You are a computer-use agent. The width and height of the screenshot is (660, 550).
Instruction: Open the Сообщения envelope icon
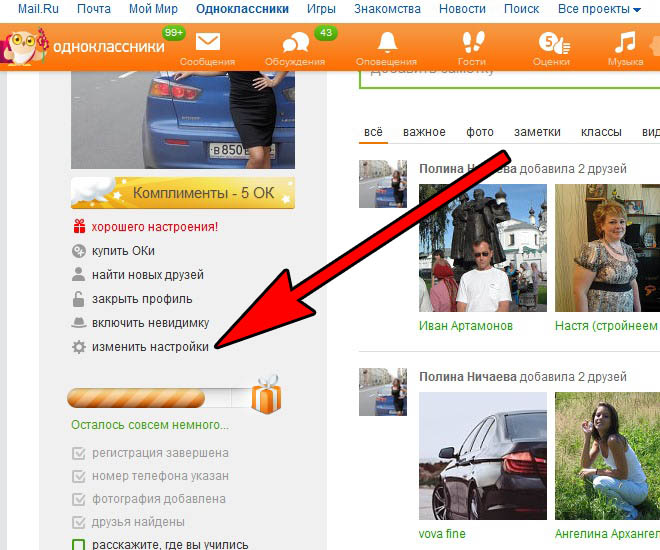click(x=208, y=42)
